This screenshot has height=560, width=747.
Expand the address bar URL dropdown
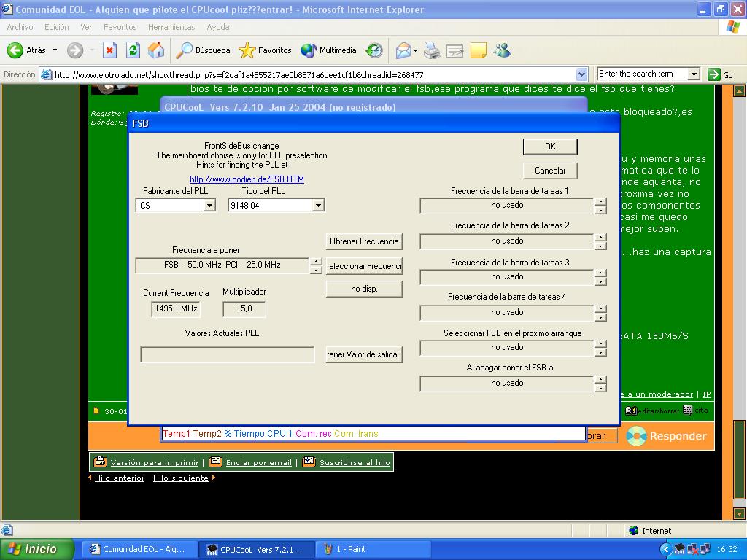(x=581, y=74)
